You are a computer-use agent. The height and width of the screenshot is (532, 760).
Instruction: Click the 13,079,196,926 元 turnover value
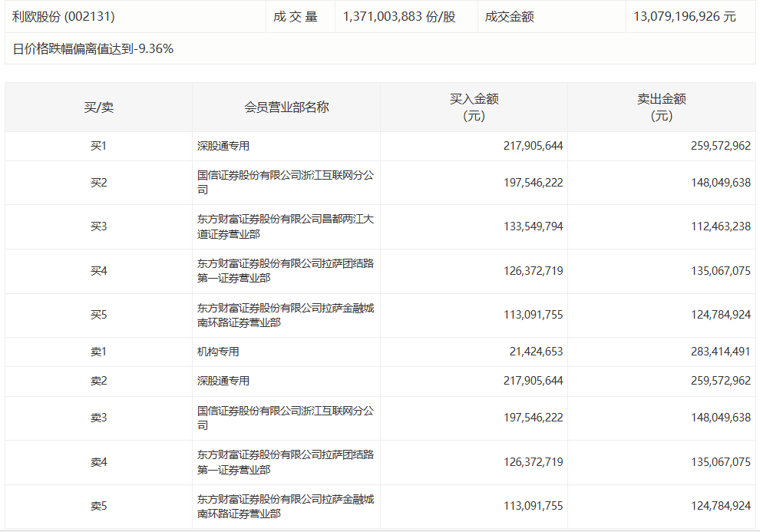pyautogui.click(x=685, y=16)
